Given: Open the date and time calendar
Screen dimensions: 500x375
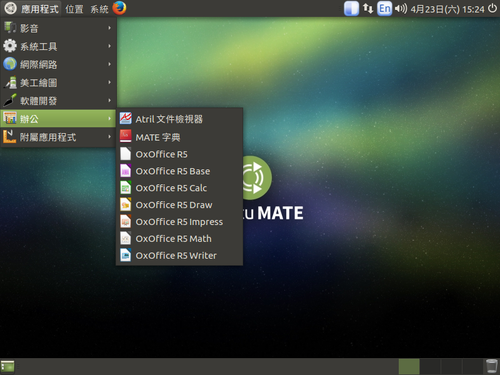Looking at the screenshot, I should point(447,9).
